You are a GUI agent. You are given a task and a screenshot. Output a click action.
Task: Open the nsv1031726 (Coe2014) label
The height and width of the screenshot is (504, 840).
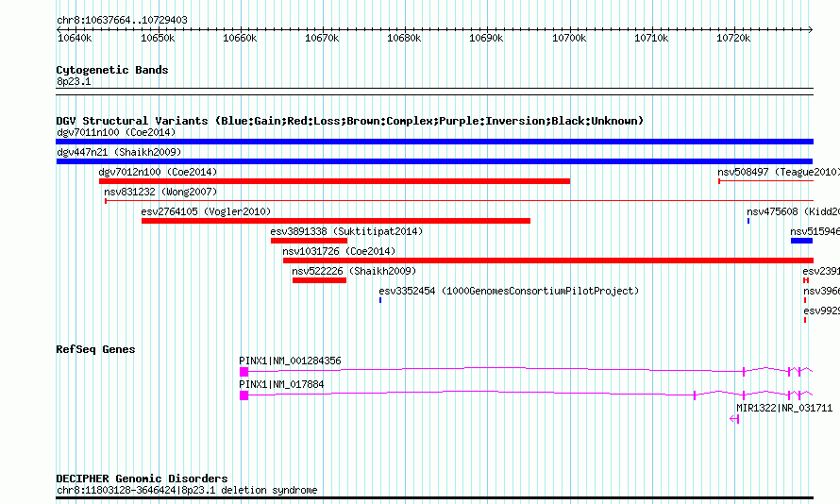pyautogui.click(x=339, y=251)
